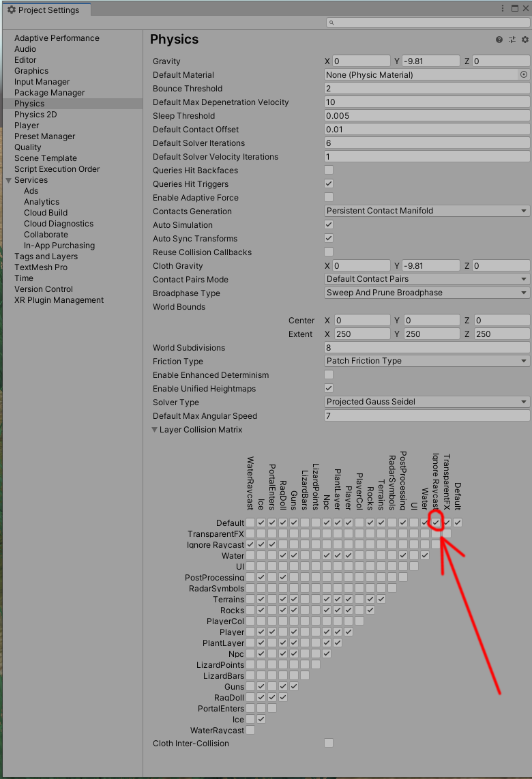Click the Bounce Threshold field
532x779 pixels.
pyautogui.click(x=427, y=89)
